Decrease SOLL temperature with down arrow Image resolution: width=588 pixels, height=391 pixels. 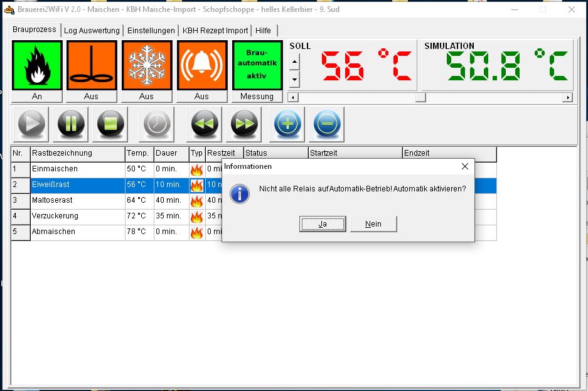coord(294,80)
